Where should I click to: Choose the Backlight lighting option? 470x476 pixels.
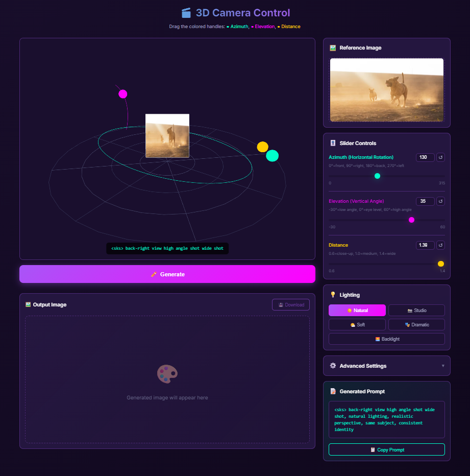pyautogui.click(x=387, y=339)
